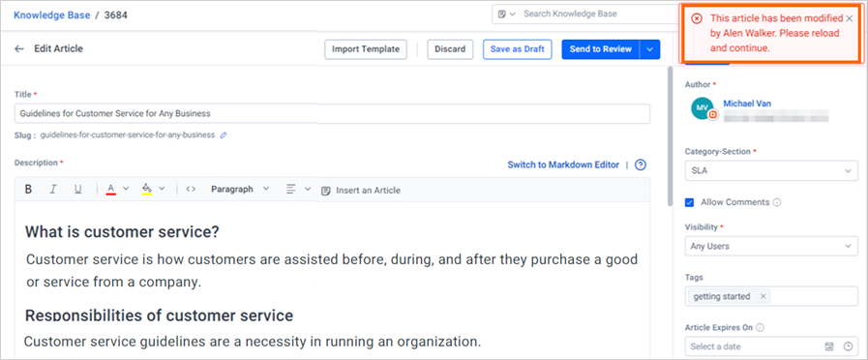Remove the getting started tag

[x=763, y=296]
